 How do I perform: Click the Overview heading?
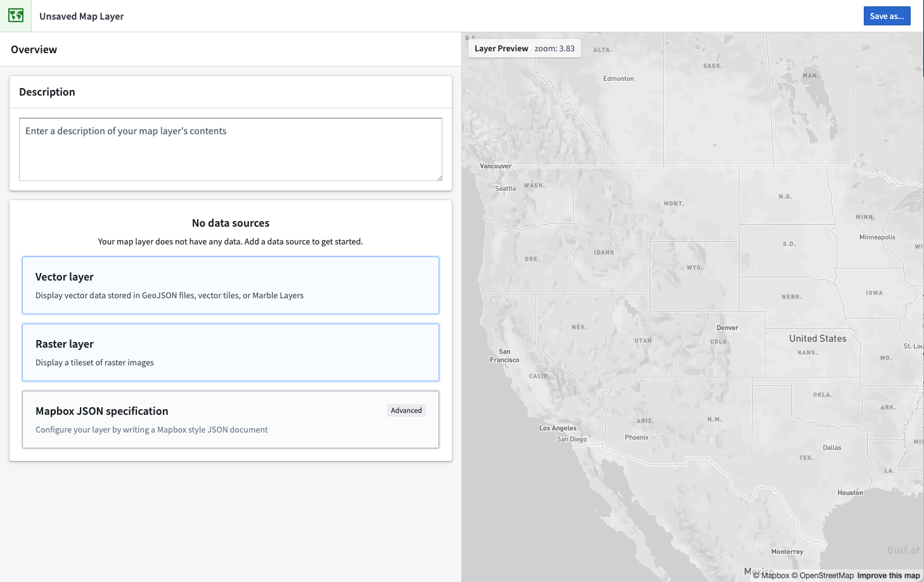tap(34, 49)
